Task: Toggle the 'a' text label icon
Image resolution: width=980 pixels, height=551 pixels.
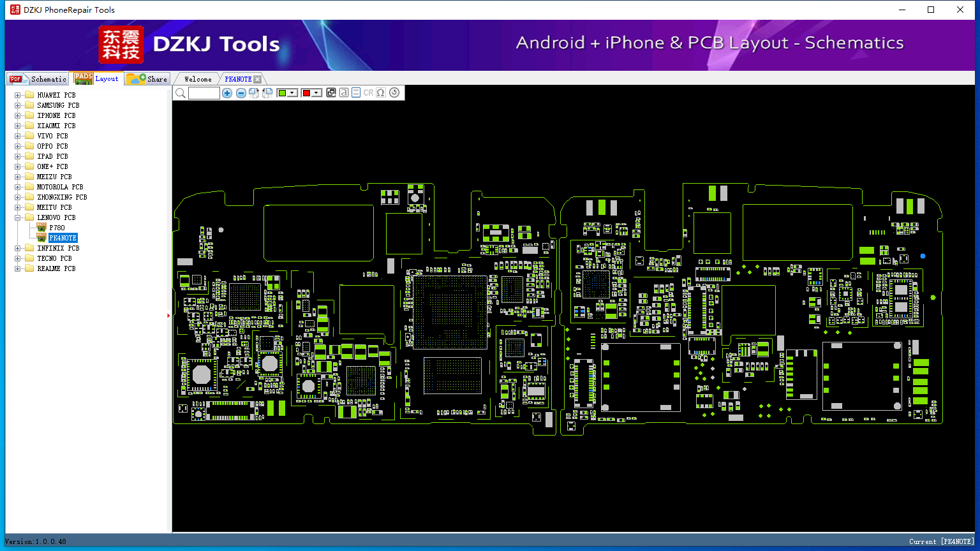Action: (344, 93)
